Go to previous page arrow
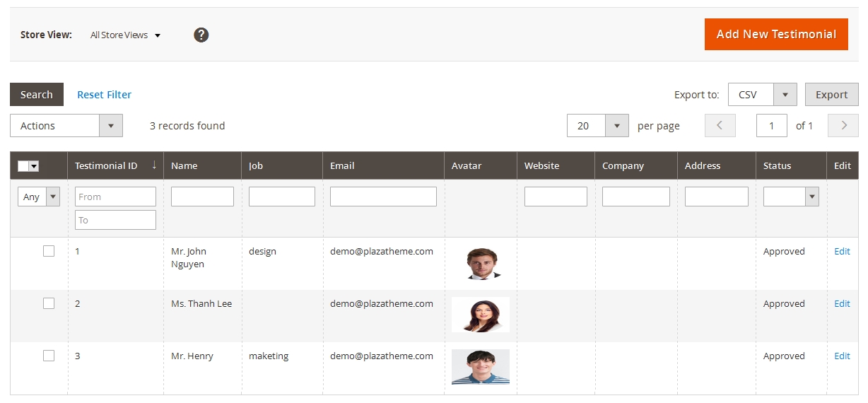 coord(720,126)
